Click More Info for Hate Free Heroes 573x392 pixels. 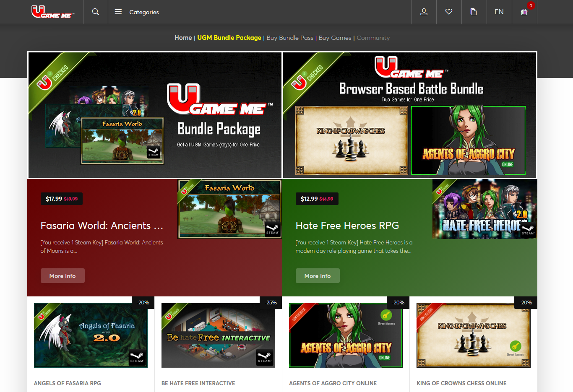coord(318,276)
